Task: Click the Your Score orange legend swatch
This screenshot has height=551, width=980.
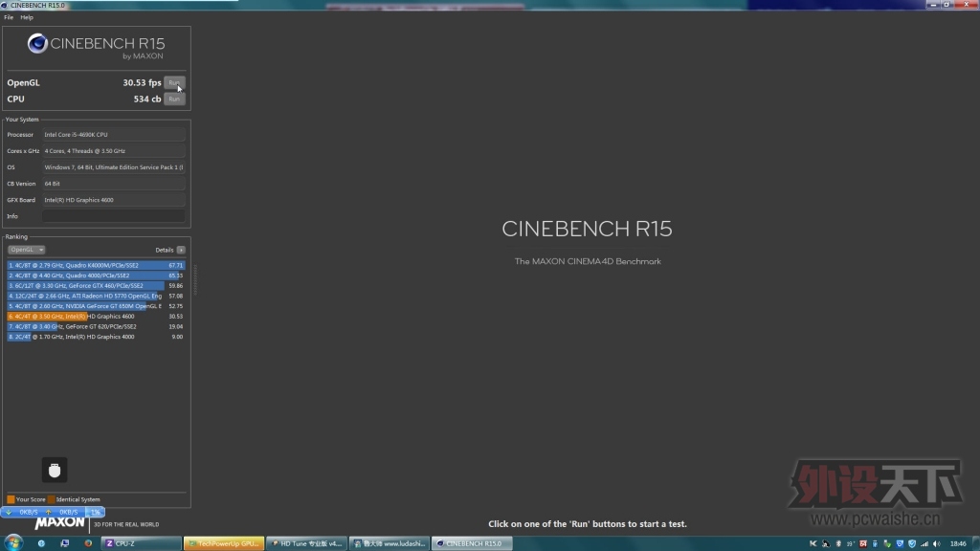Action: [x=11, y=499]
